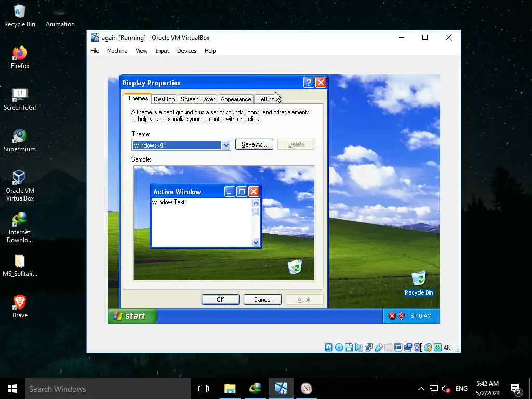Open File Explorer from the taskbar
Viewport: 532px width, 399px height.
pos(230,389)
